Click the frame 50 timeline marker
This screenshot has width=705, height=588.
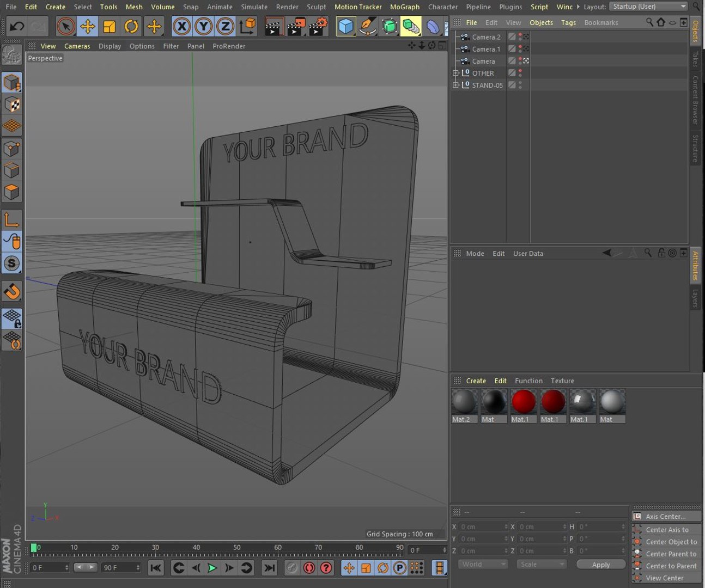[x=237, y=548]
